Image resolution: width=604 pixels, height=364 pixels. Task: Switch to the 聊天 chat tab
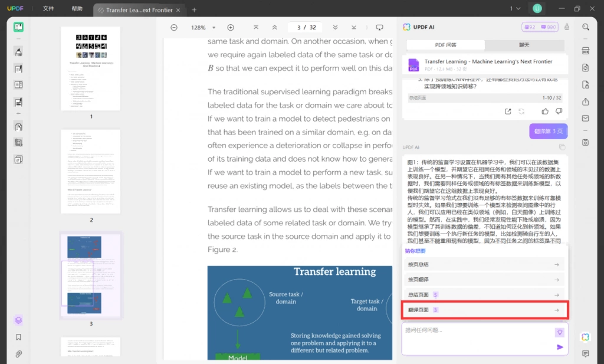[524, 45]
